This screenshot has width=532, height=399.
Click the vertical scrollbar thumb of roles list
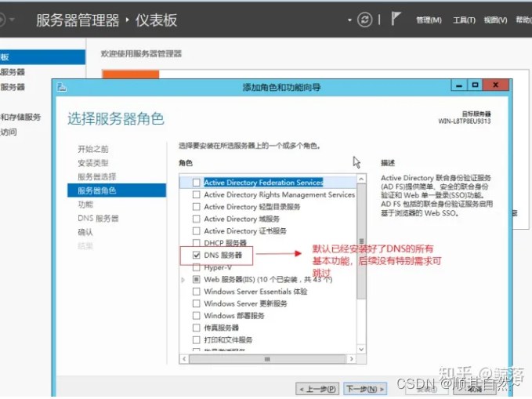point(361,241)
